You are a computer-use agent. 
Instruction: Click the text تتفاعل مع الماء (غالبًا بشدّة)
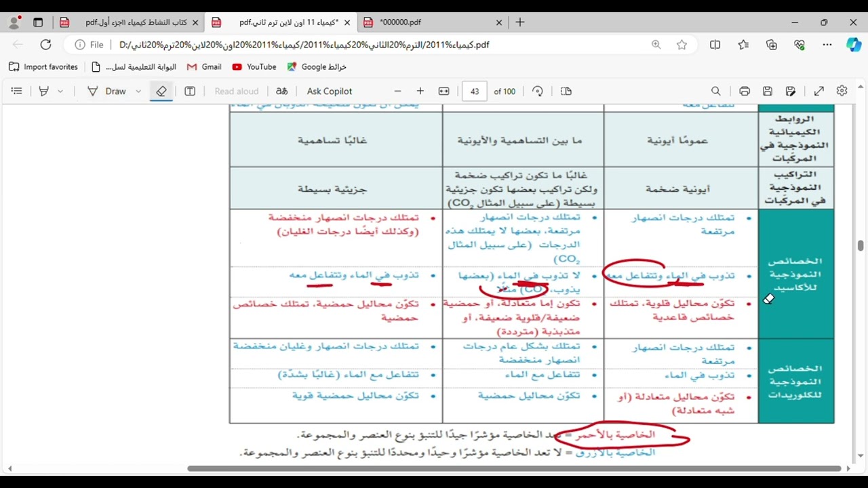(348, 375)
